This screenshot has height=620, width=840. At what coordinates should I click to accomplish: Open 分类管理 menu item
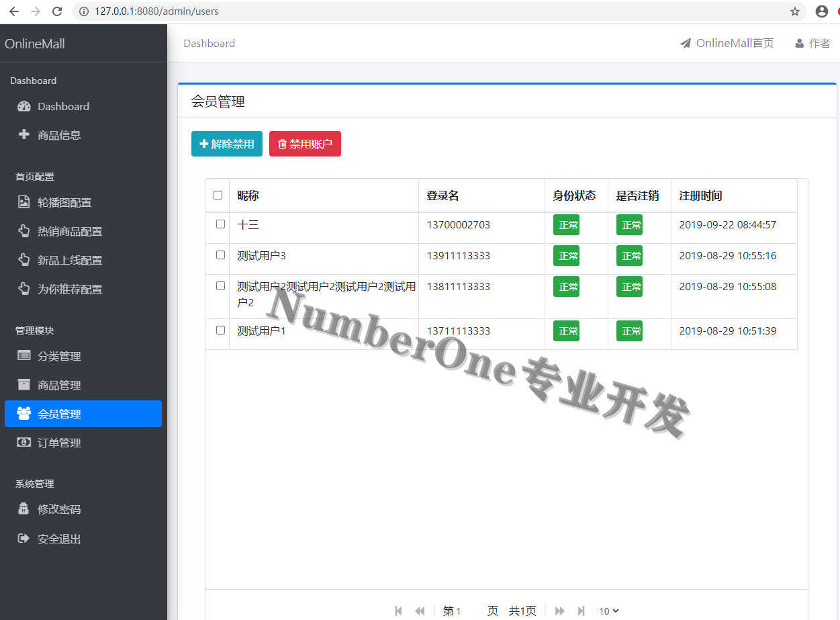pos(83,356)
